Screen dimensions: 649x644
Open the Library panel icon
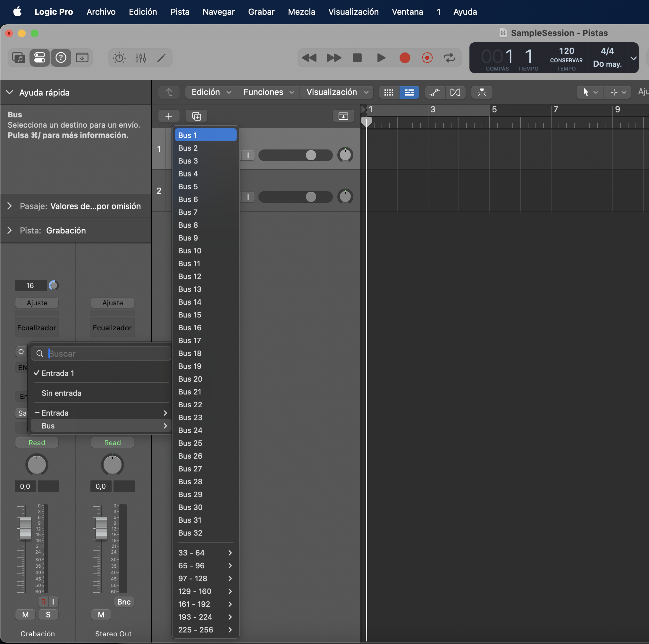[19, 58]
